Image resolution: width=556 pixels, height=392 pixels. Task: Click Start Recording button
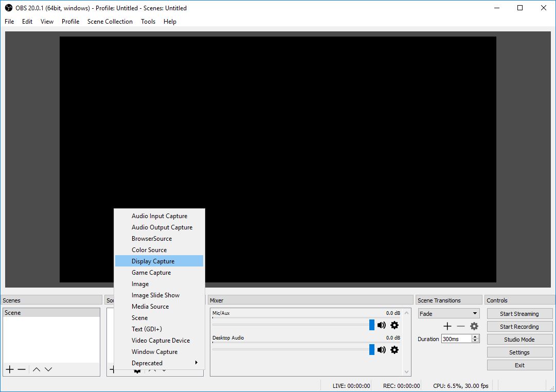coord(519,327)
